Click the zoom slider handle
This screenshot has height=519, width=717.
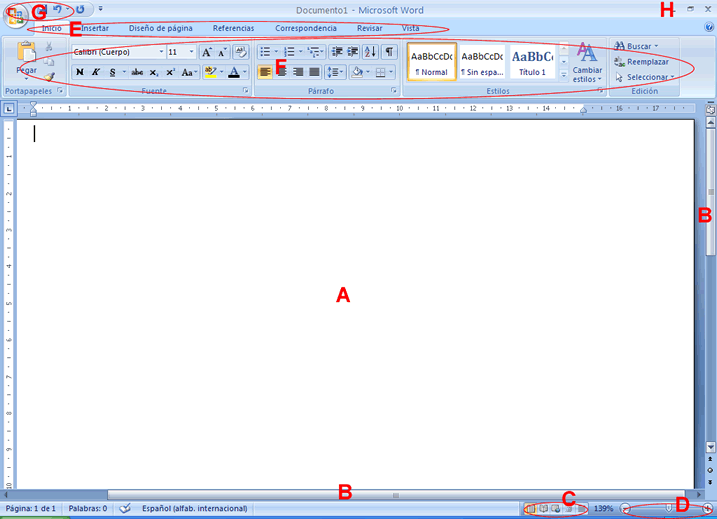[668, 508]
